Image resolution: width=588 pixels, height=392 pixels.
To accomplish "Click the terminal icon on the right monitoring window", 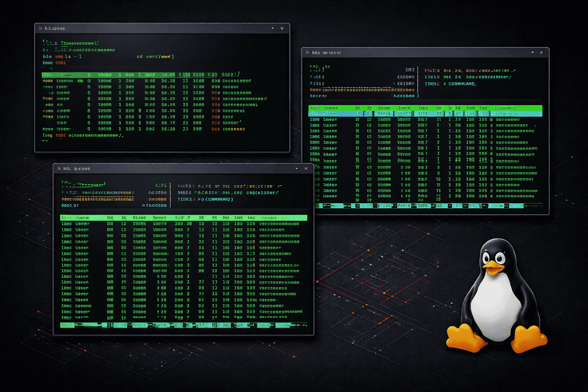I will click(x=308, y=52).
